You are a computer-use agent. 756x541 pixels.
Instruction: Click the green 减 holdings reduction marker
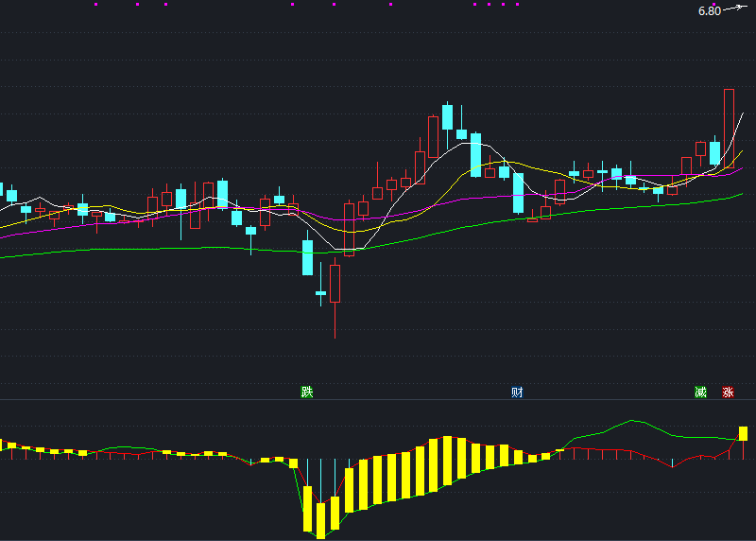point(700,392)
